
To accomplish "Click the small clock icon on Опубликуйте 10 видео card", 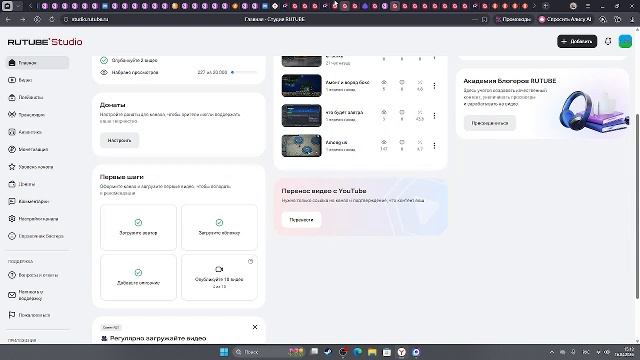I will click(x=250, y=262).
